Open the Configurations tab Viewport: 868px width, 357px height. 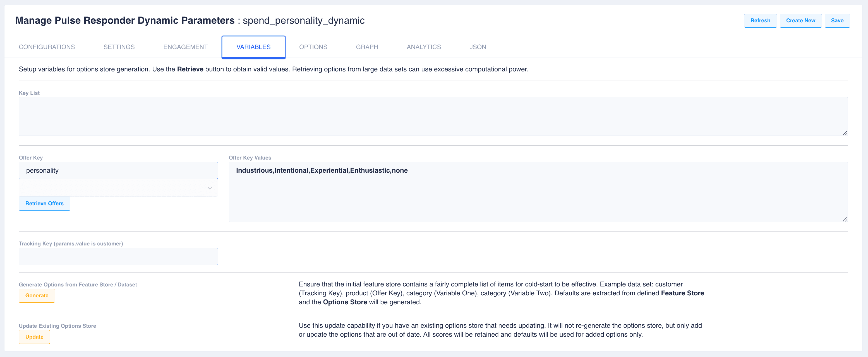pos(47,47)
